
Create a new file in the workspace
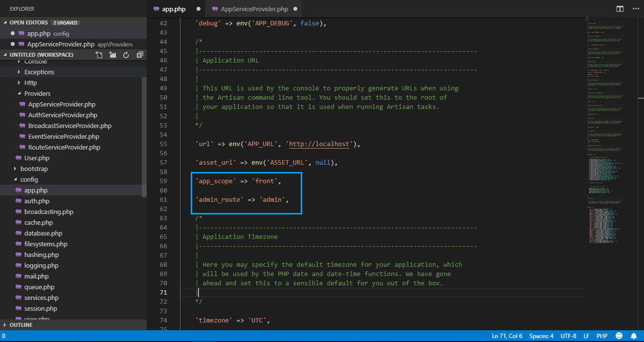tap(99, 55)
